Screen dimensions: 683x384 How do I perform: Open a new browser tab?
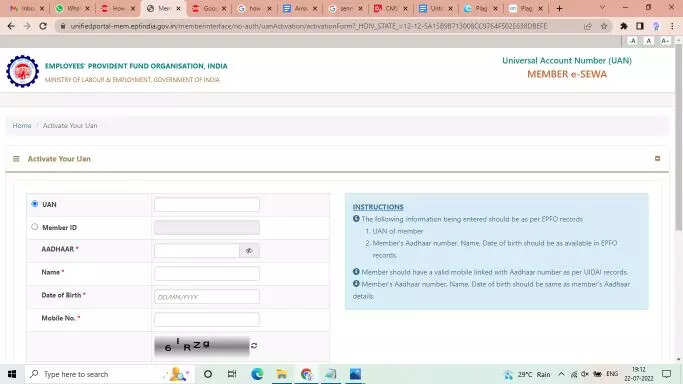tap(559, 8)
